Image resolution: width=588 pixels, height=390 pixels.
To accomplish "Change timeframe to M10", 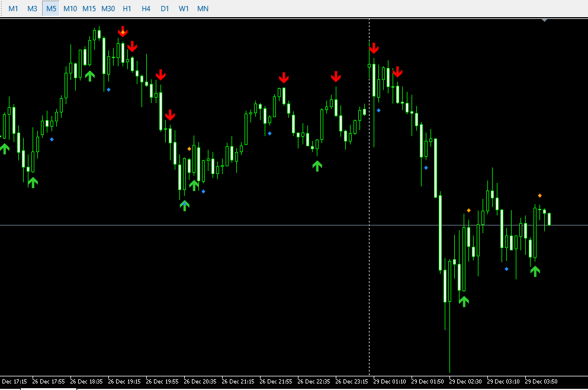I will (x=70, y=9).
